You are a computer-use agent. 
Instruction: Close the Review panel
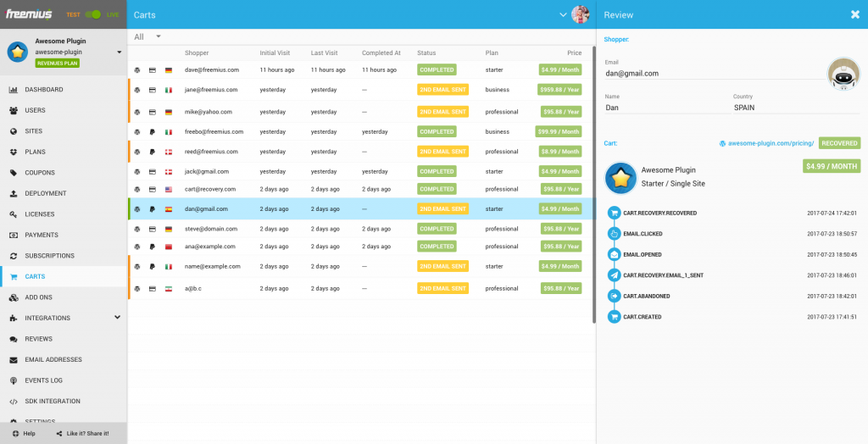[855, 15]
